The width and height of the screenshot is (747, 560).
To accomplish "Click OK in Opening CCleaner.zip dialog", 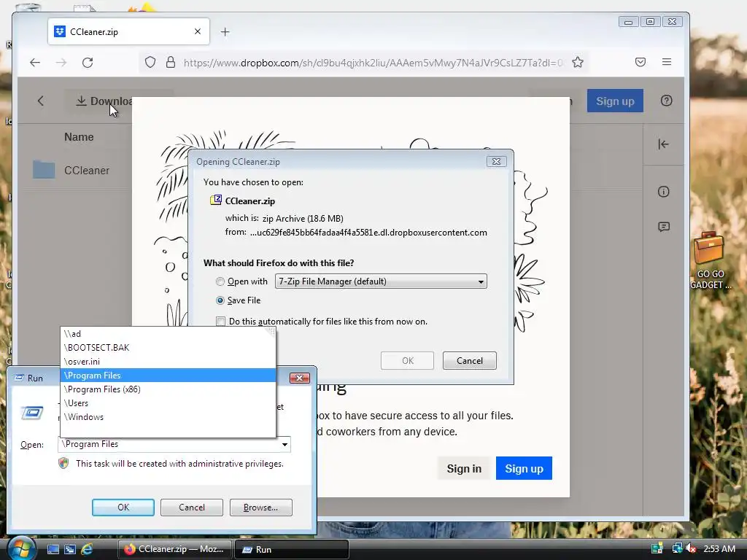I will point(407,360).
